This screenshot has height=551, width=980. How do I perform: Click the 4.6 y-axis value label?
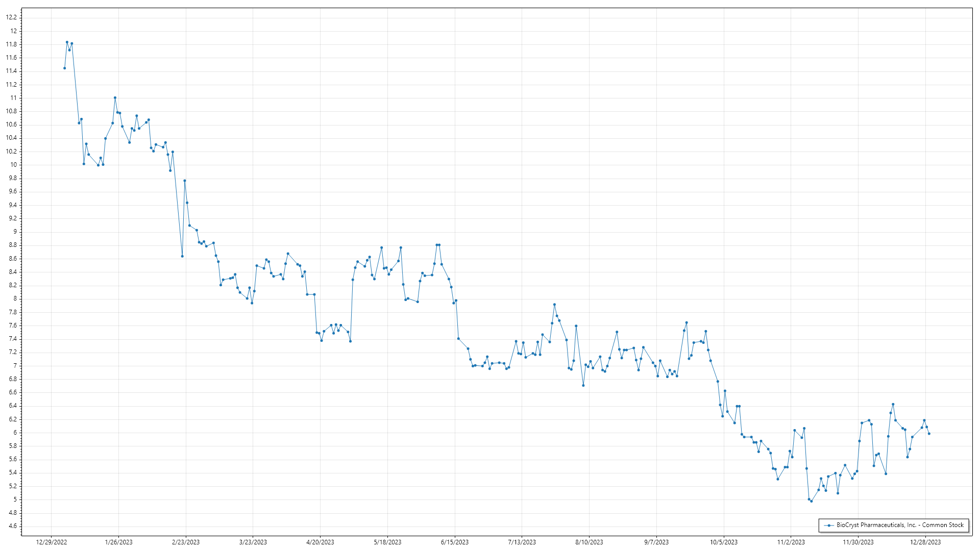coord(12,526)
